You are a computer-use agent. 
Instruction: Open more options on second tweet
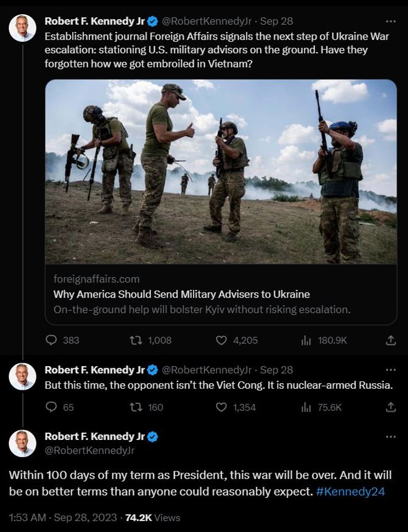coord(391,370)
